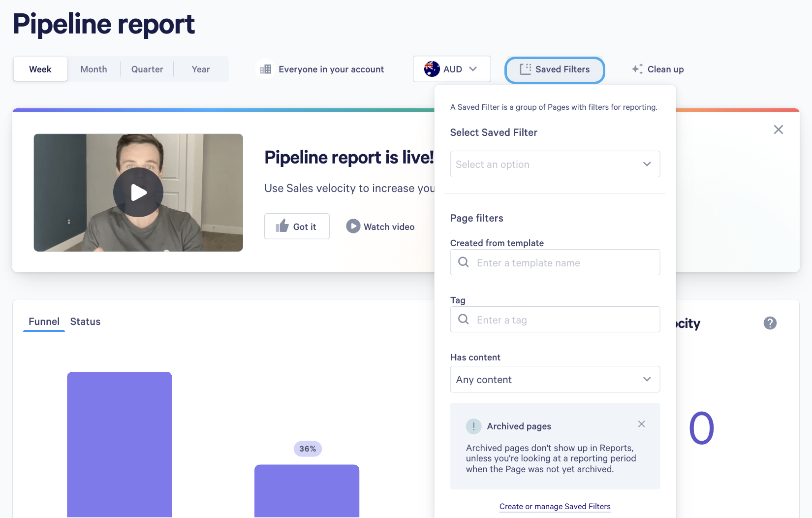Click the Archived pages info icon
812x518 pixels.
473,426
